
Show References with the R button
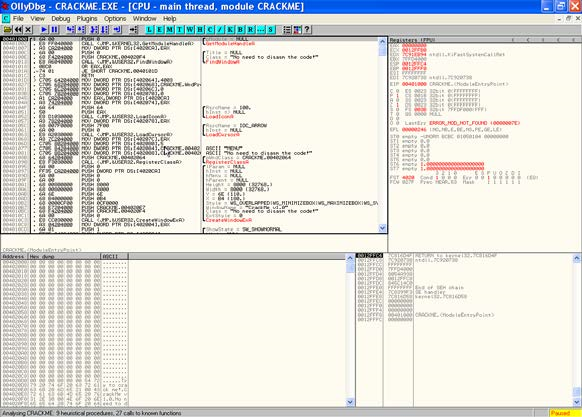[x=251, y=30]
